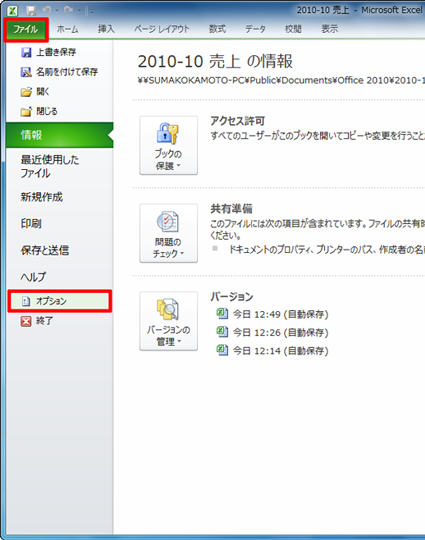Click the 共有準備 heading
The width and height of the screenshot is (425, 540).
click(x=231, y=209)
